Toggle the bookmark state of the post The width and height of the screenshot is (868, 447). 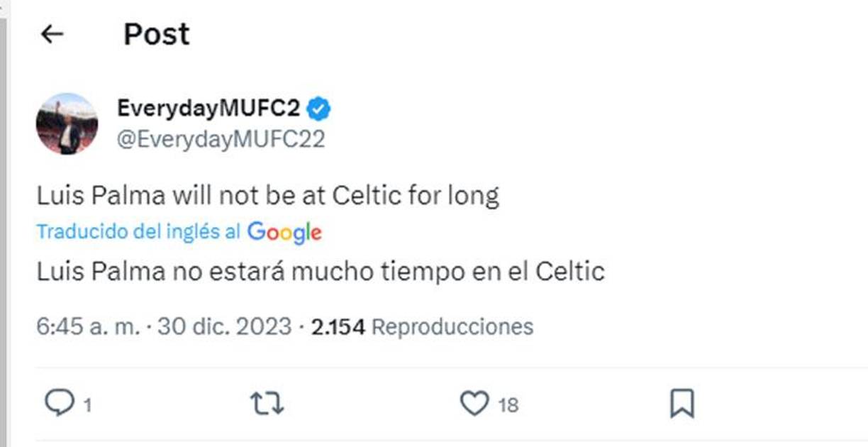(683, 402)
